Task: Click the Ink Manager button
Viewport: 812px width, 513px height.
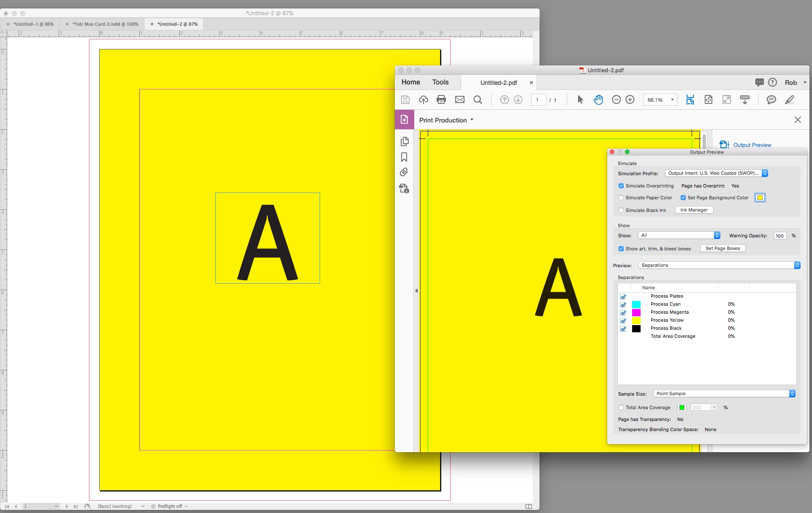Action: [x=694, y=210]
